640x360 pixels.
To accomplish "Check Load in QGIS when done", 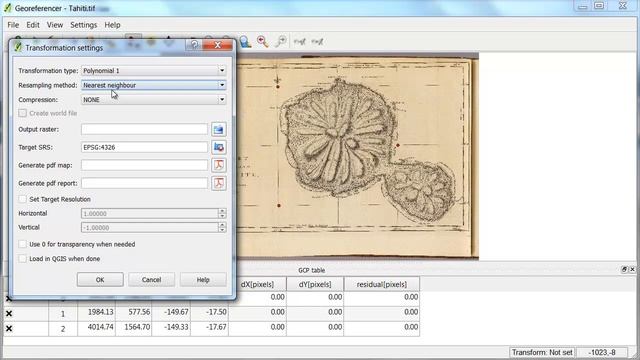I will click(22, 259).
